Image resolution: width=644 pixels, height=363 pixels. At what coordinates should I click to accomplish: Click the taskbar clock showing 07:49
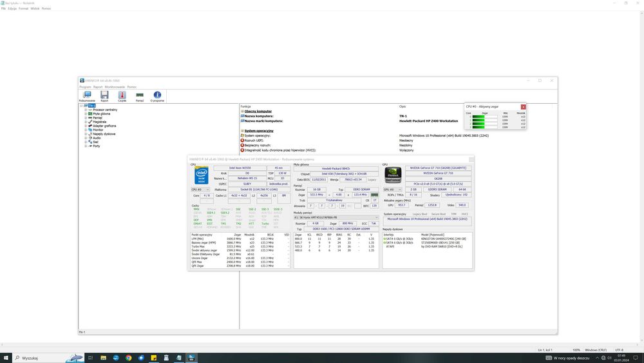tap(621, 358)
